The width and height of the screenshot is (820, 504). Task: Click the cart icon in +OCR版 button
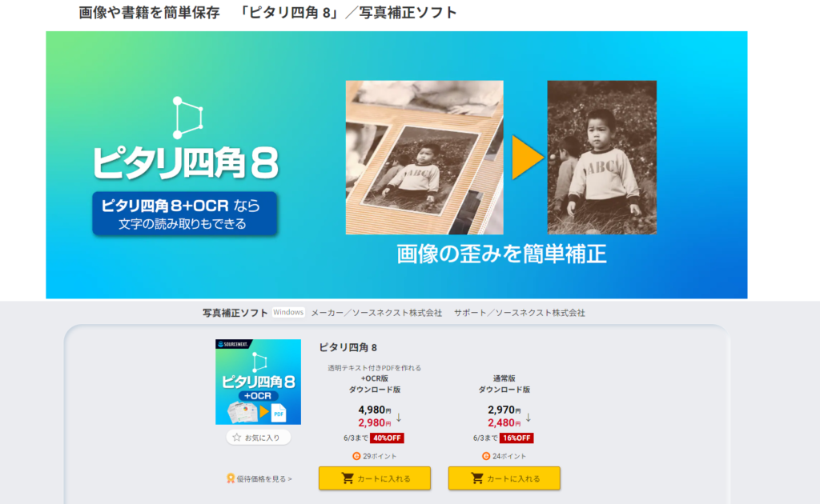point(348,478)
